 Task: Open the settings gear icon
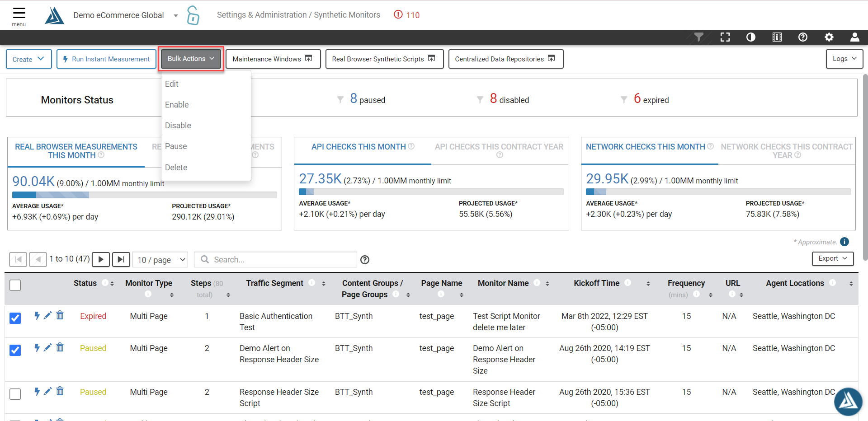pos(829,37)
